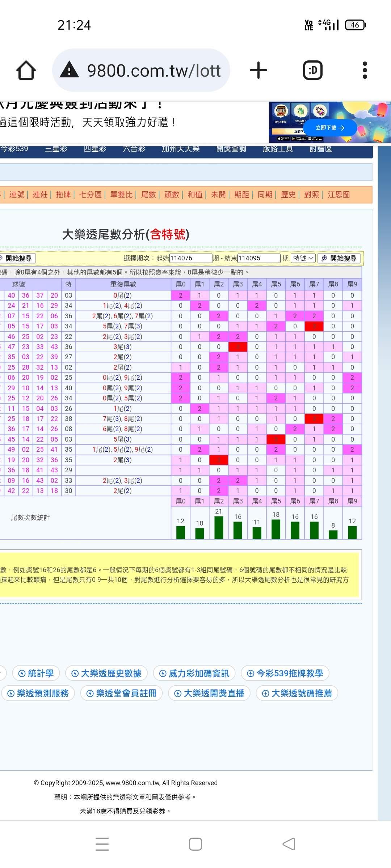Switch to the 尾數 analysis tab

(x=148, y=195)
